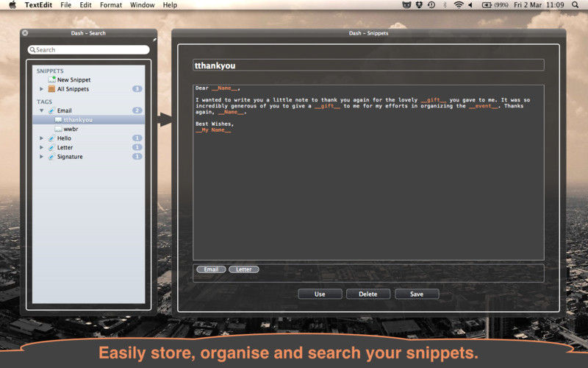Image resolution: width=588 pixels, height=368 pixels.
Task: Click the Email tag count badge
Action: [x=137, y=110]
